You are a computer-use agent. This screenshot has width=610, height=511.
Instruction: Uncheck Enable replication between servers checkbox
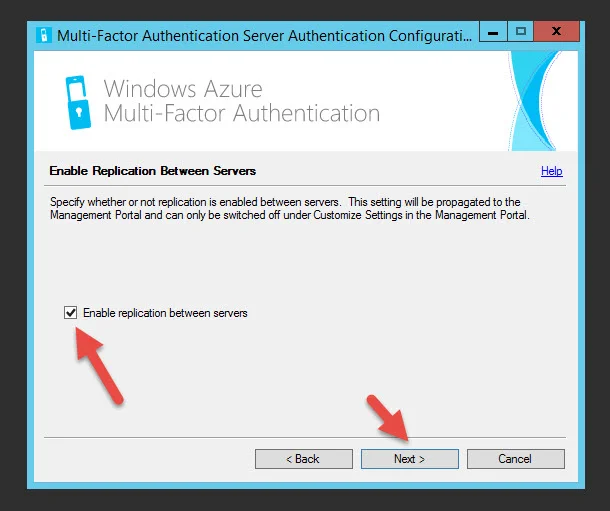click(70, 313)
